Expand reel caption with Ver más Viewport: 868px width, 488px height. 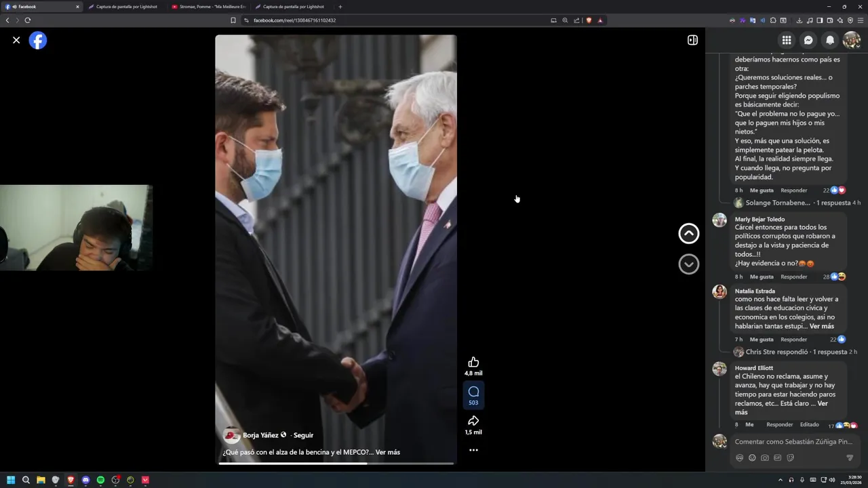pos(388,452)
